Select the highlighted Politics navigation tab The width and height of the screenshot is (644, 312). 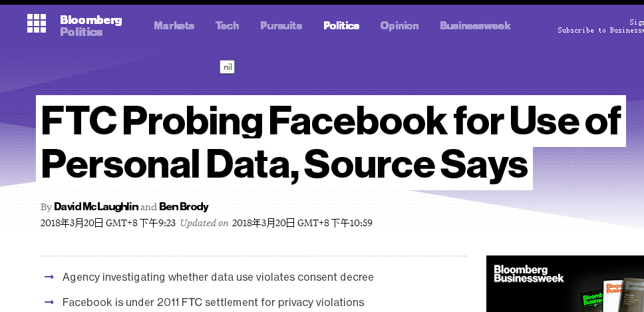pyautogui.click(x=341, y=26)
